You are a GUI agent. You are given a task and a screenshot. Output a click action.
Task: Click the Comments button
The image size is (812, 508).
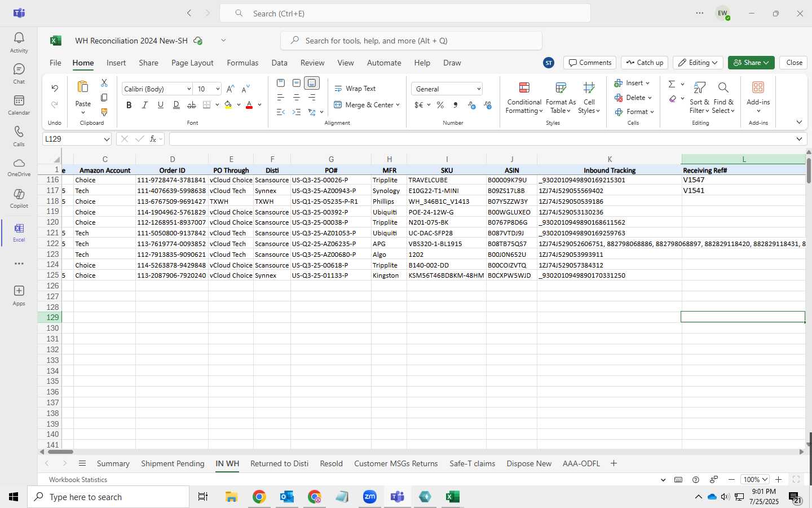pos(590,63)
